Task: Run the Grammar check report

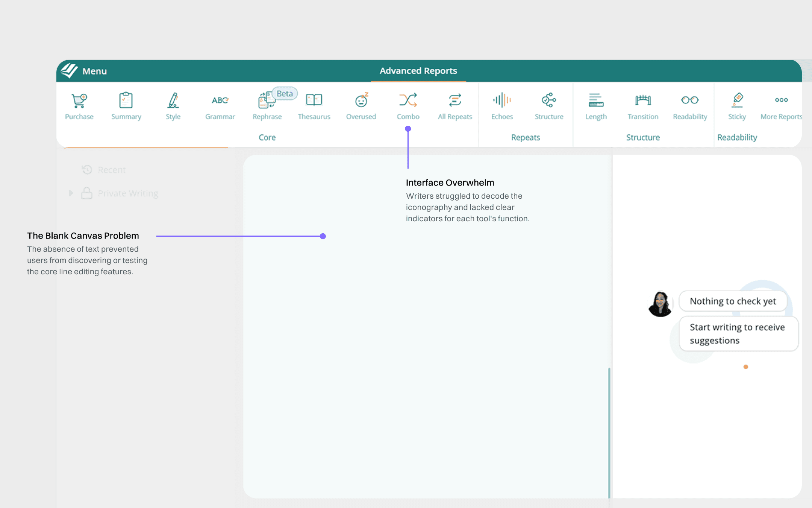Action: pos(220,106)
